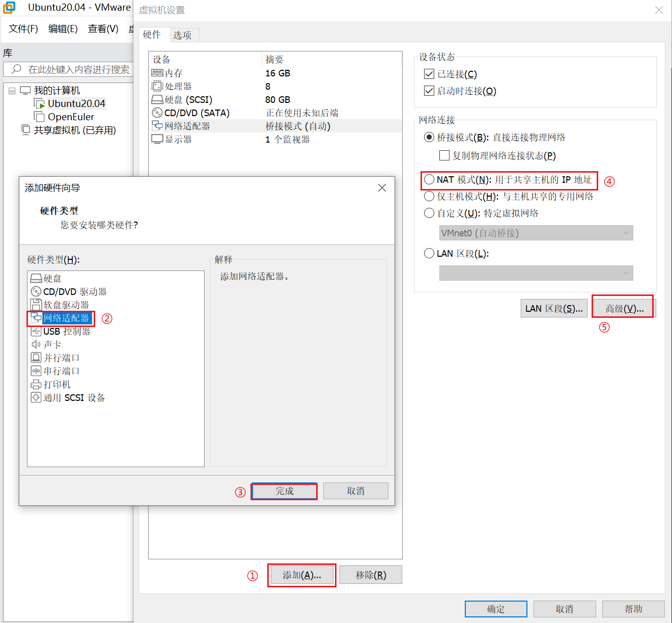The width and height of the screenshot is (672, 623).
Task: Click the OpenEuler VM icon
Action: pyautogui.click(x=39, y=117)
